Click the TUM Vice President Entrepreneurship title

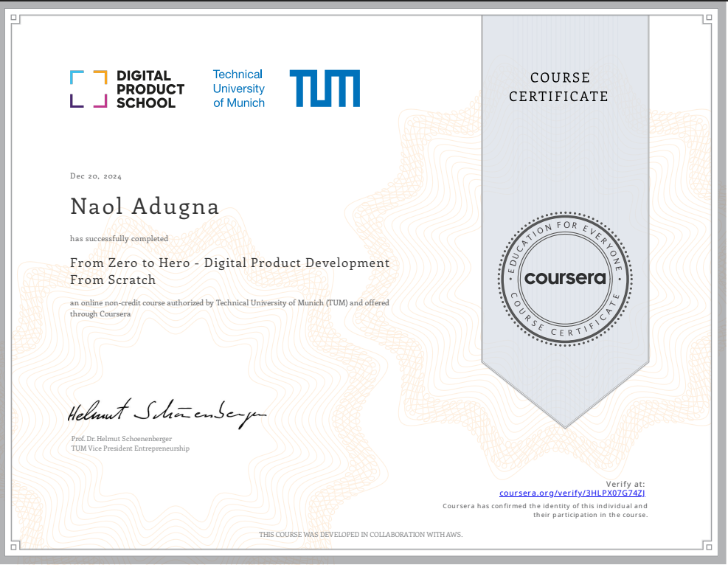click(x=130, y=448)
